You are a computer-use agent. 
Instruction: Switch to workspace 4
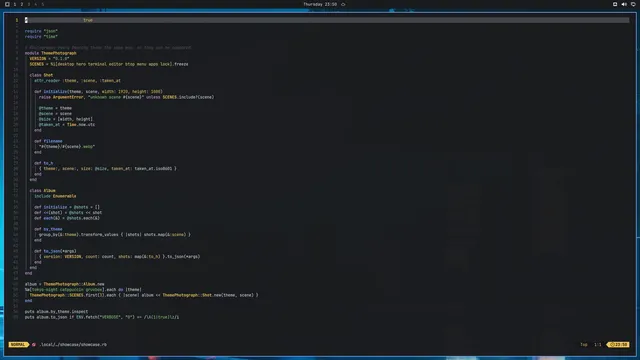[36, 4]
